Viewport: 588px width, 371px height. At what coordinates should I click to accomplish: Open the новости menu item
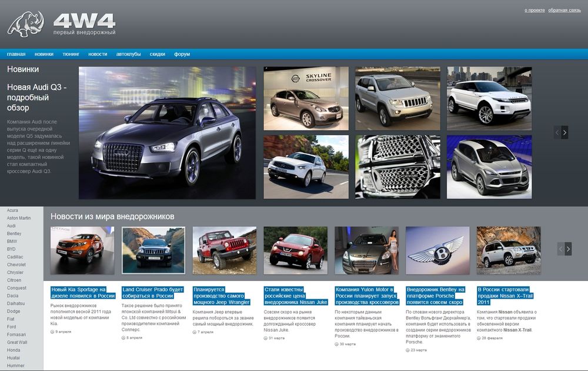[x=98, y=54]
